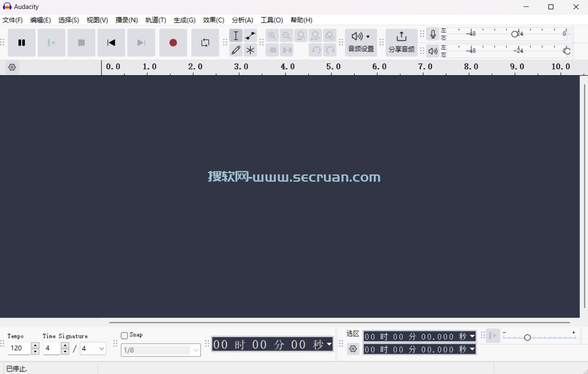
Task: Open 选择(S) menu
Action: coord(69,20)
